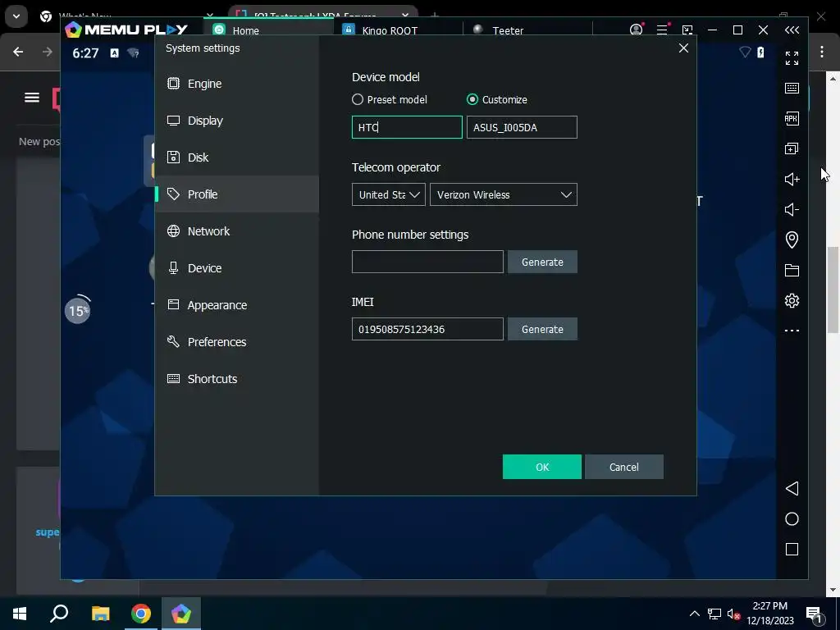840x630 pixels.
Task: Increase emulator volume
Action: pyautogui.click(x=792, y=179)
